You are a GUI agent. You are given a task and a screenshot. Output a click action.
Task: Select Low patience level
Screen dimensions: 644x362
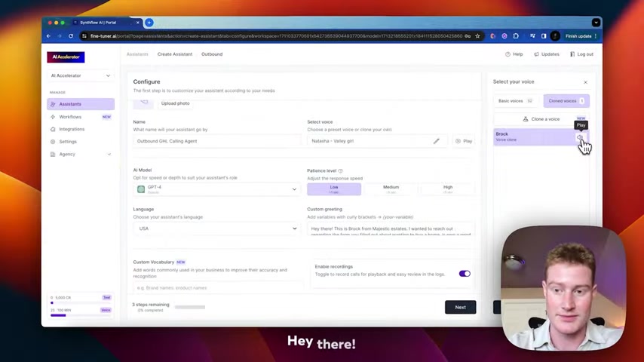334,189
